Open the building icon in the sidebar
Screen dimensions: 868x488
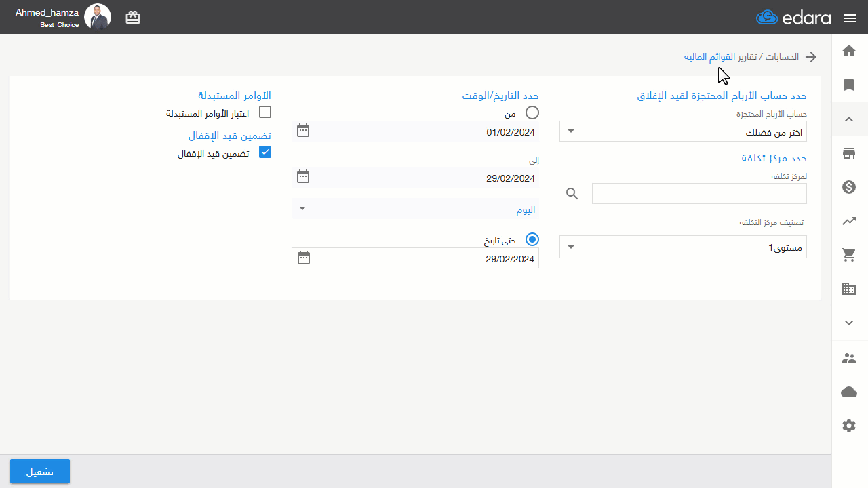pyautogui.click(x=849, y=289)
